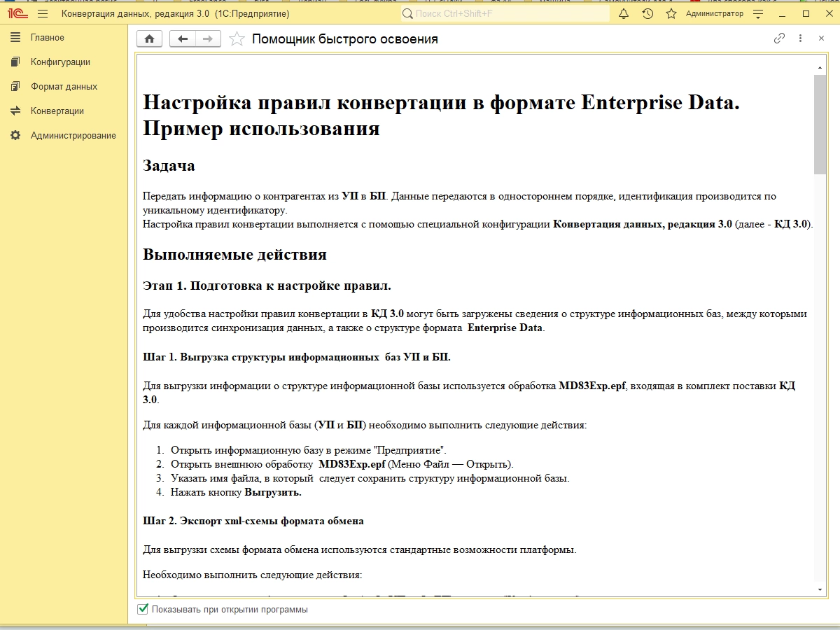Click the 1C main menu hamburger icon
Image resolution: width=840 pixels, height=630 pixels.
coord(43,14)
